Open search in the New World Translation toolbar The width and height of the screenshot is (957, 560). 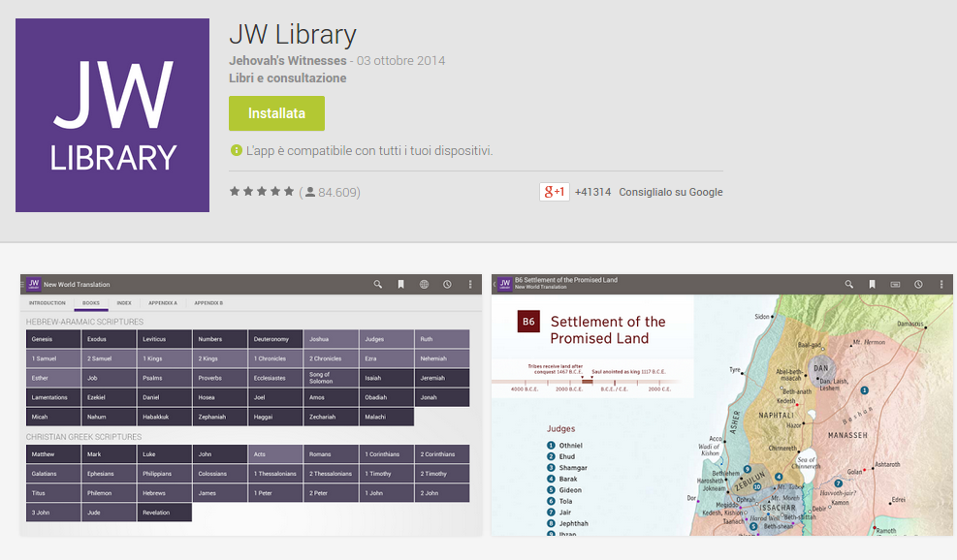click(x=378, y=284)
